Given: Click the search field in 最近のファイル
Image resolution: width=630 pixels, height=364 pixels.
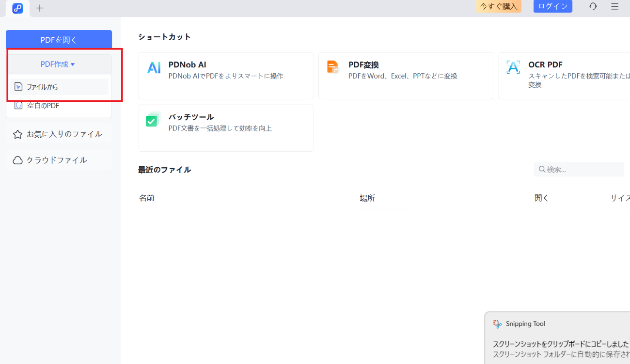Looking at the screenshot, I should point(578,169).
